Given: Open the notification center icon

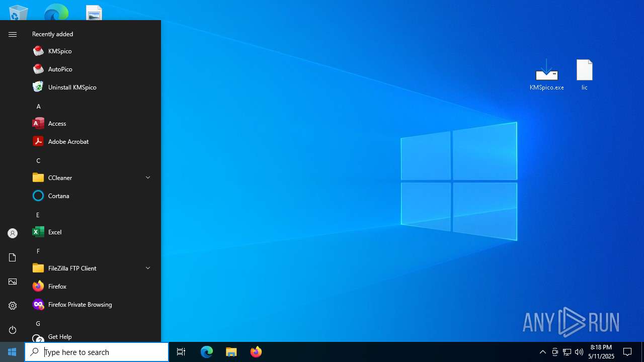Looking at the screenshot, I should (x=627, y=352).
